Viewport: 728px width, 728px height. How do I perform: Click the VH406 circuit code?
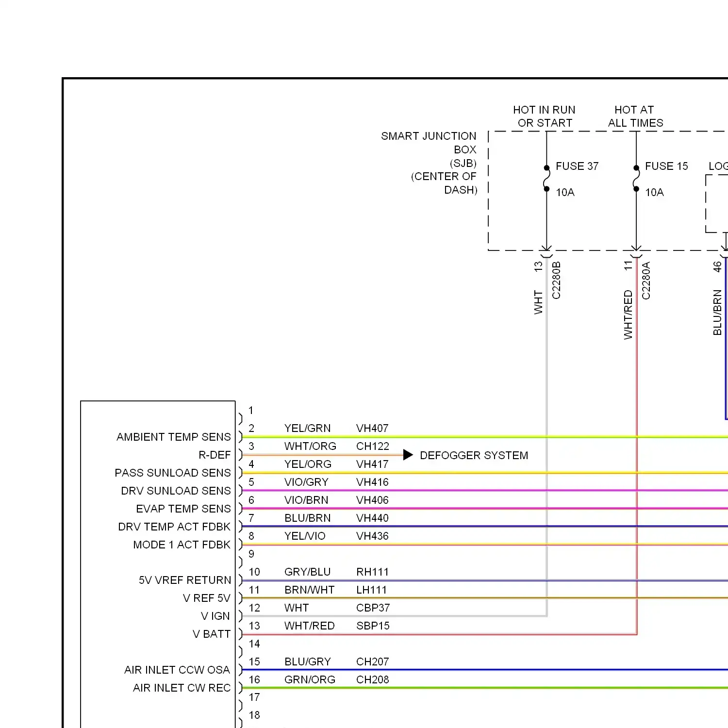point(372,500)
